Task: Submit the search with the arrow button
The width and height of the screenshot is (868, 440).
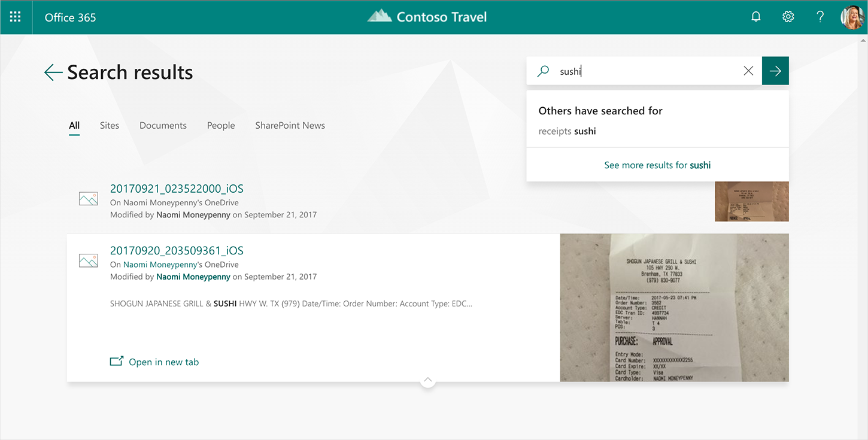Action: [x=775, y=71]
